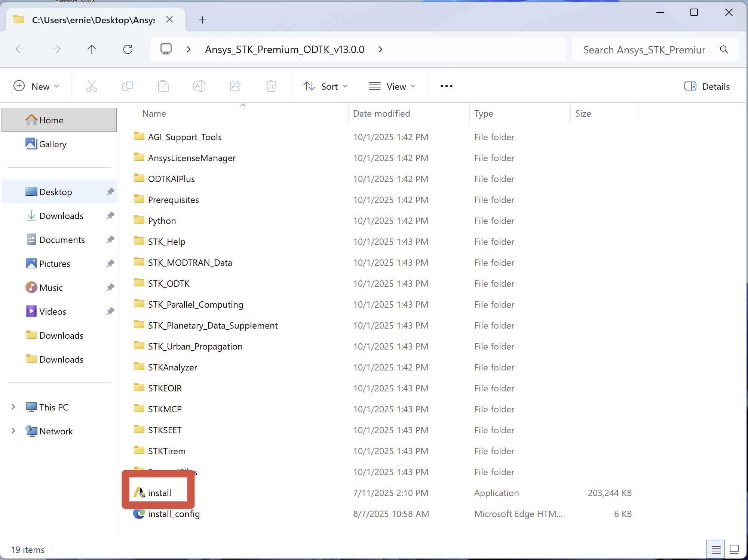Add a new tab with plus button
The width and height of the screenshot is (748, 560).
[202, 20]
